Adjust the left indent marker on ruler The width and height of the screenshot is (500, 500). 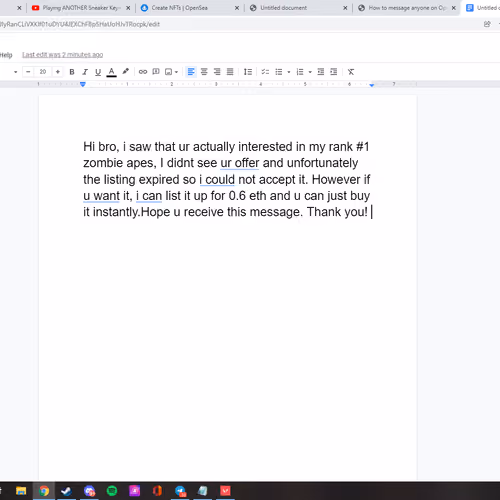(x=83, y=84)
